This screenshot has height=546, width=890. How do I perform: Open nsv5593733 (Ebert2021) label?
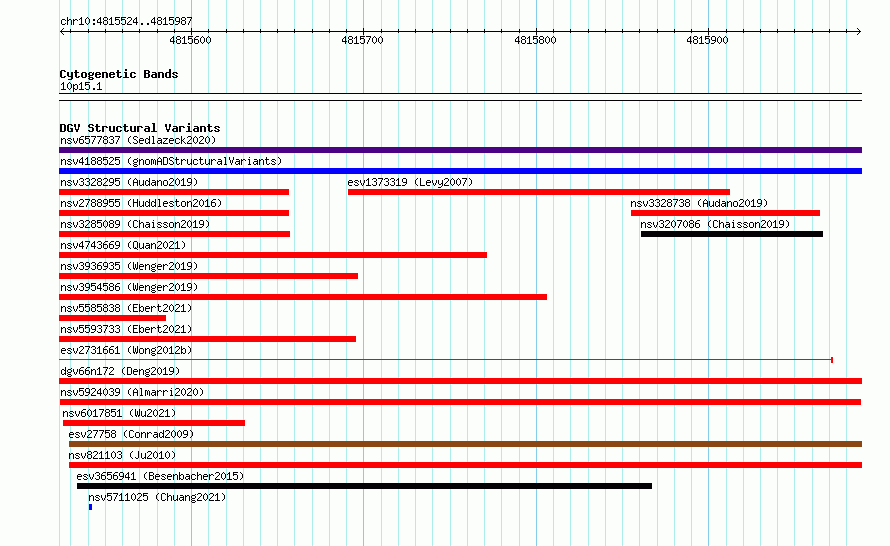[126, 329]
